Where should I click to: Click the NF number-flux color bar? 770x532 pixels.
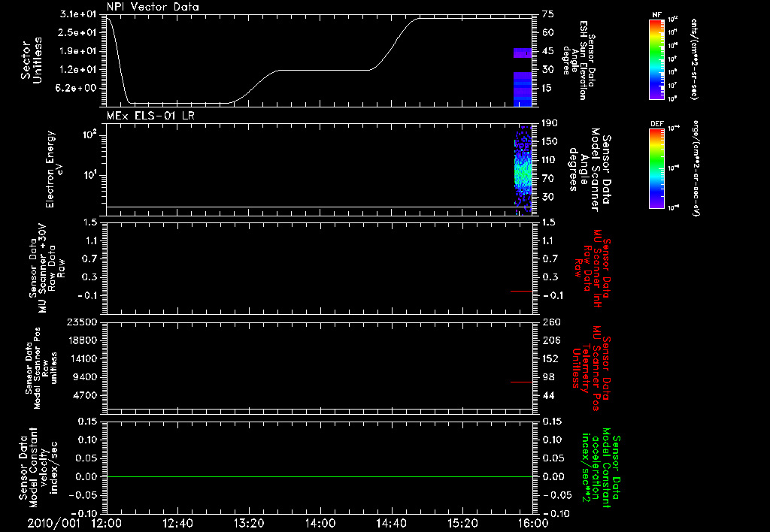click(657, 59)
